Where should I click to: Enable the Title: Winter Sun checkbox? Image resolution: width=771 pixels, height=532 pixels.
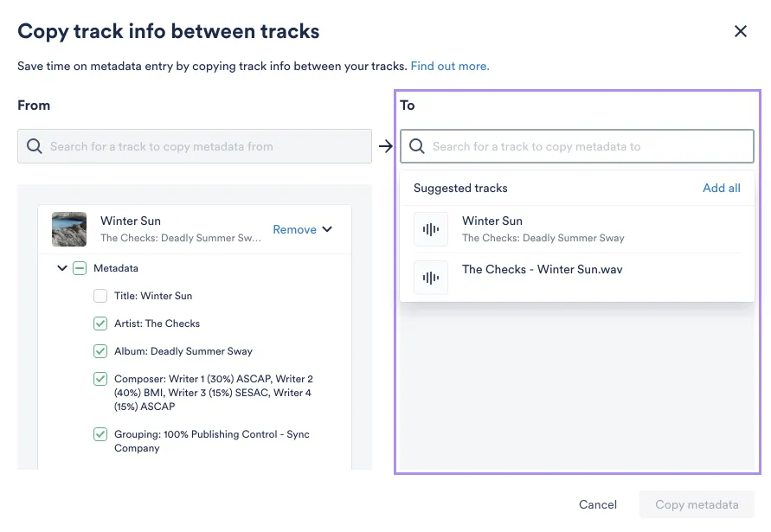[100, 296]
